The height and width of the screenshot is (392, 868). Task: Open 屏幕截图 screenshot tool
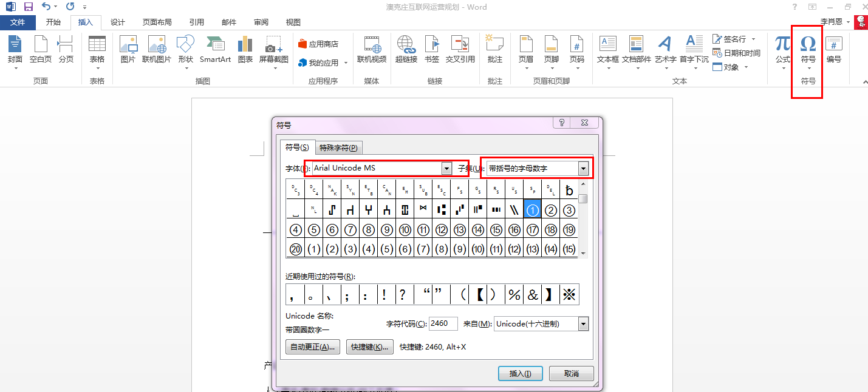click(274, 52)
